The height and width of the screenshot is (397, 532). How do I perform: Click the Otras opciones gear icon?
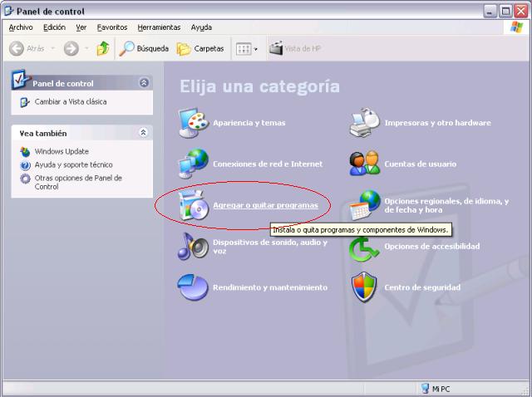click(25, 179)
